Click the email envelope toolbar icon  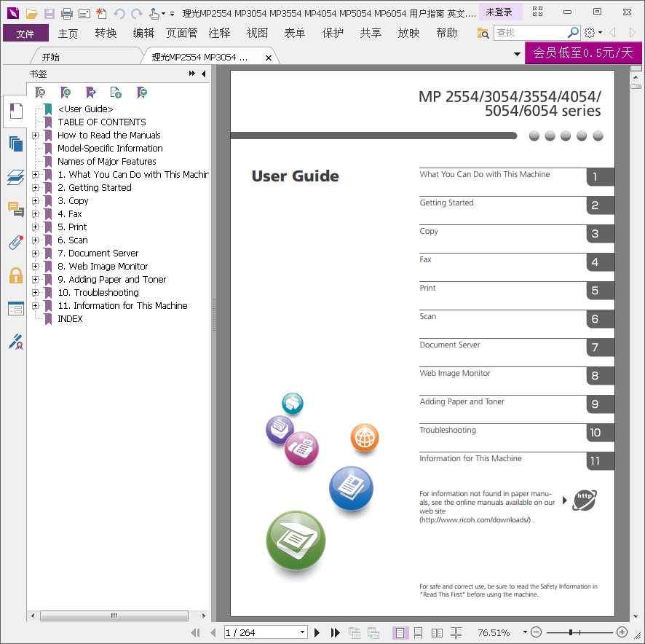pos(84,14)
